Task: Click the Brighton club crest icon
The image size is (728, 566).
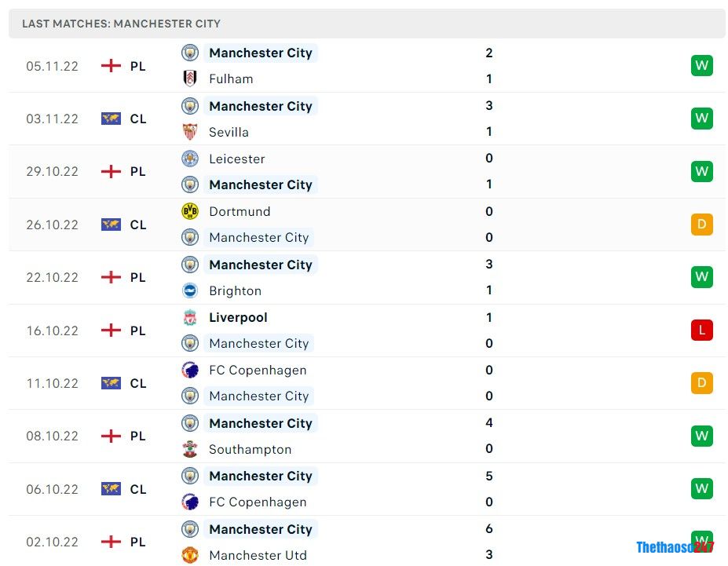Action: pyautogui.click(x=190, y=291)
